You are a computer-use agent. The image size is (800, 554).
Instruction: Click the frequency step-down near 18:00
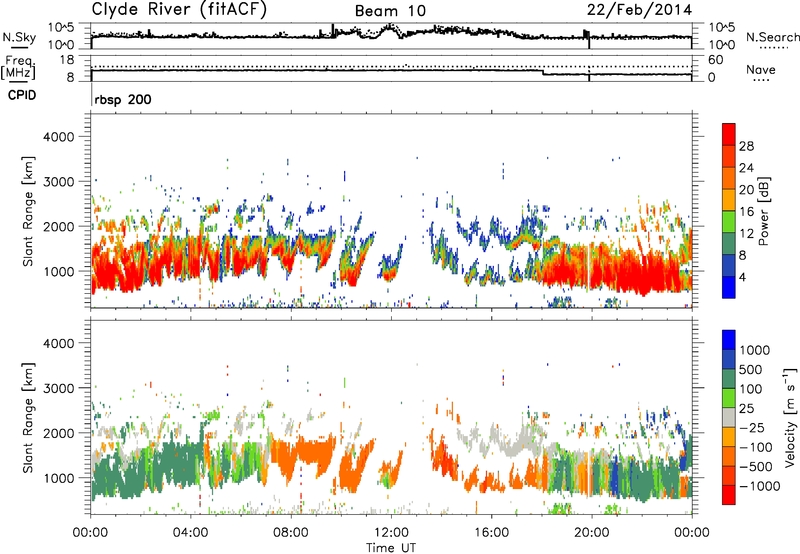coord(542,72)
